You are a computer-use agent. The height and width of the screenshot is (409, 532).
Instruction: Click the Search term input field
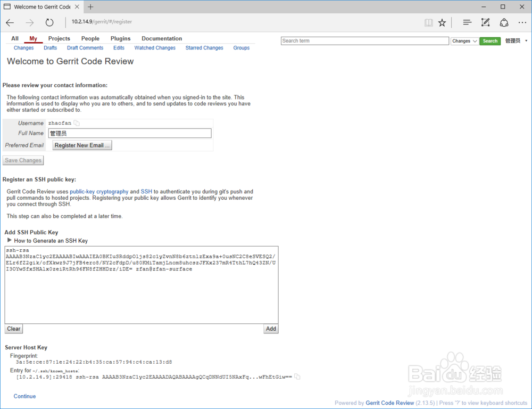(x=365, y=40)
